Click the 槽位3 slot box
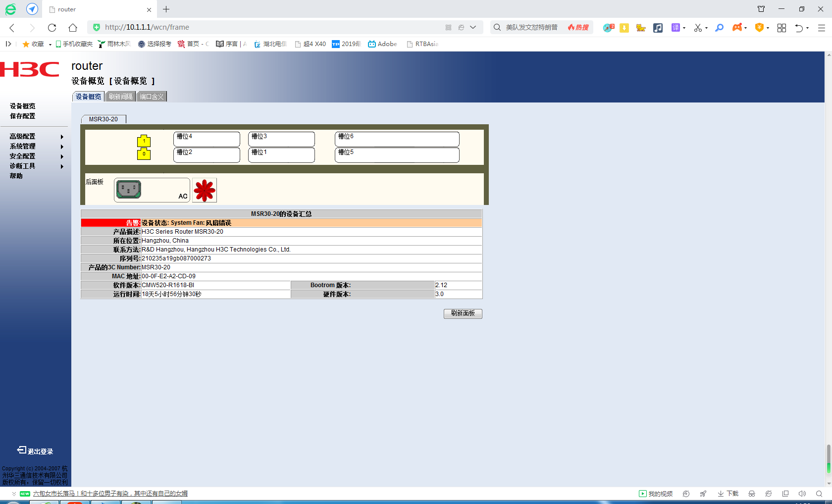Screen dimensions: 832x504 click(x=281, y=139)
